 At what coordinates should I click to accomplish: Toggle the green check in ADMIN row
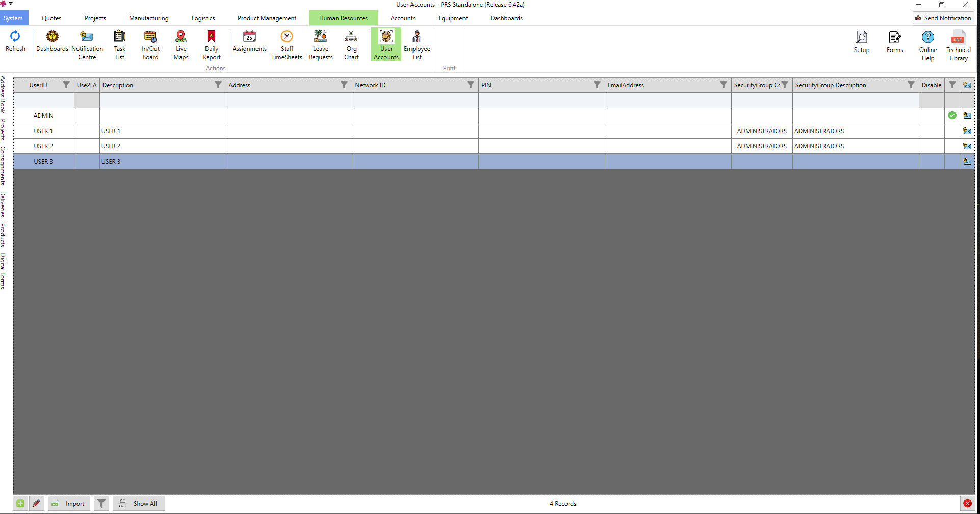[952, 116]
